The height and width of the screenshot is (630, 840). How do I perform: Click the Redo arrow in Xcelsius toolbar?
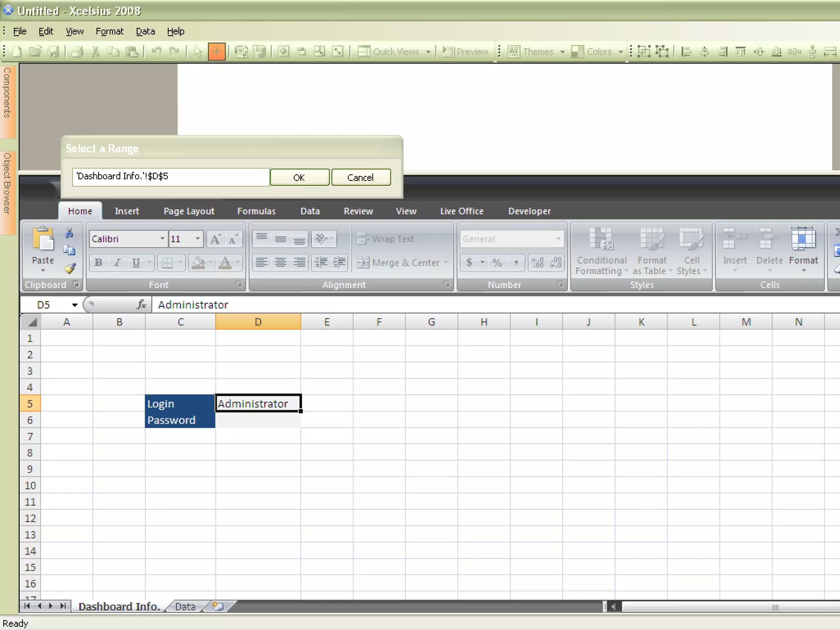[175, 52]
